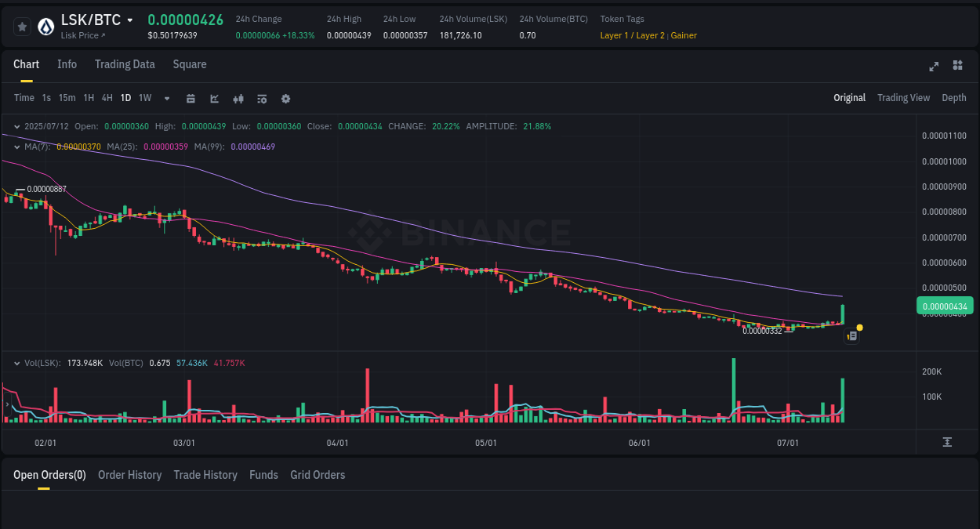
Task: Click the Lisk coin logo
Action: coord(45,26)
